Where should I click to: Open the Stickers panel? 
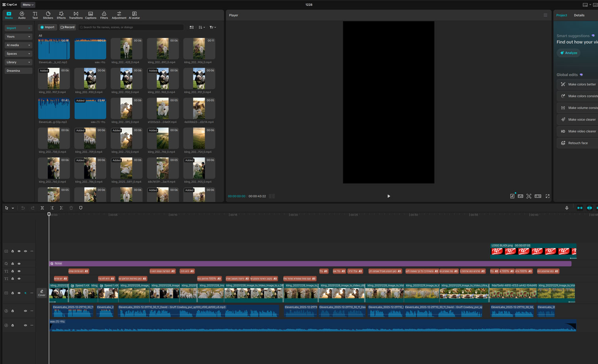click(x=48, y=15)
